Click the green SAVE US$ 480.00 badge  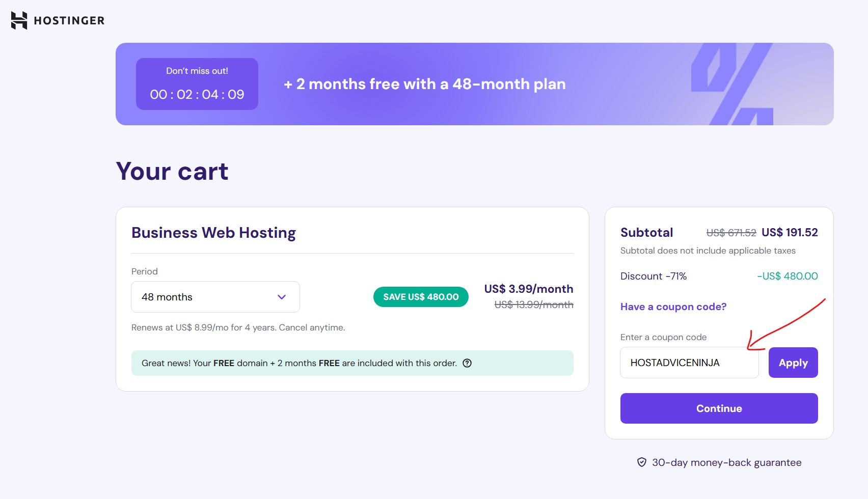421,297
